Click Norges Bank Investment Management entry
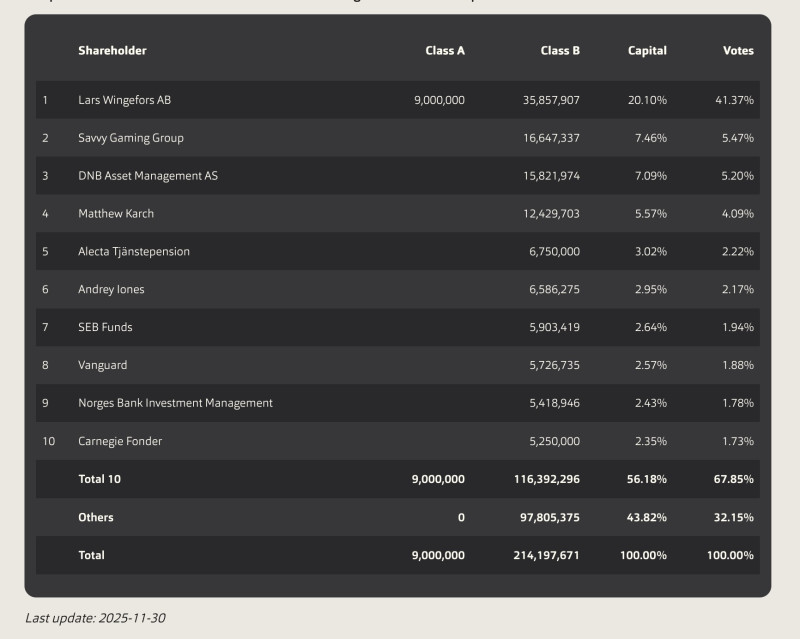Viewport: 800px width, 639px height. click(x=175, y=404)
